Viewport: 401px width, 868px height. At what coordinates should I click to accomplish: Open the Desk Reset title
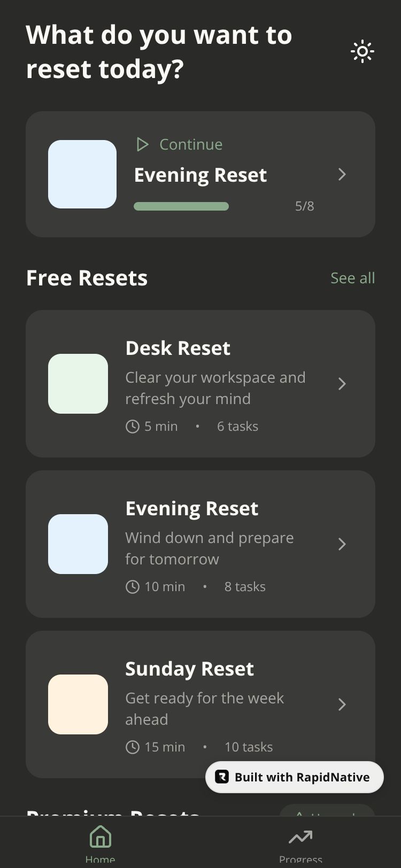(178, 348)
